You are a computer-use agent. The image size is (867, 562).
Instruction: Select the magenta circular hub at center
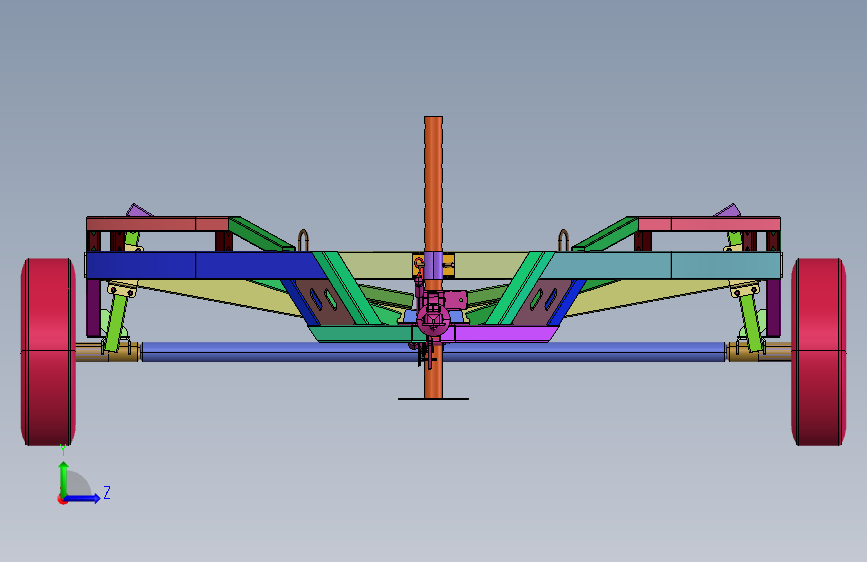click(434, 320)
